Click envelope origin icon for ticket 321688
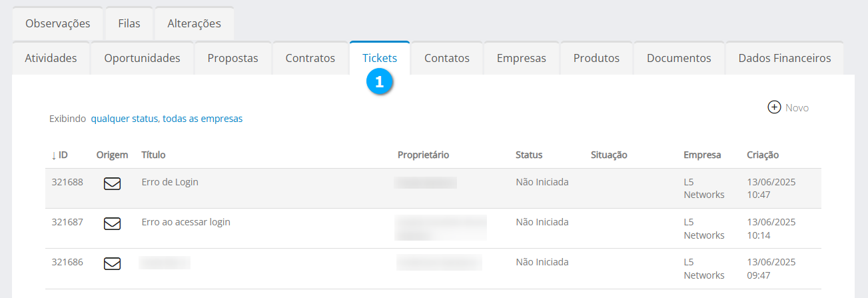The height and width of the screenshot is (298, 868). pos(112,184)
